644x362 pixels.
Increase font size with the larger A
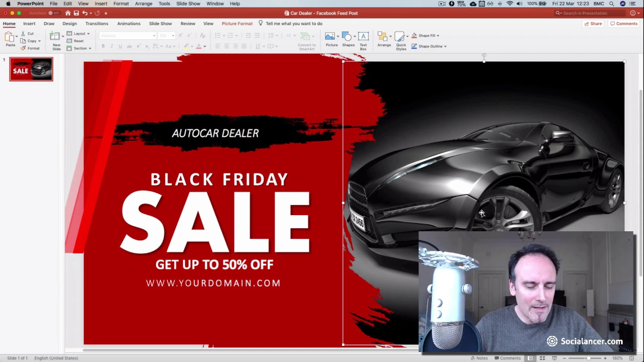click(x=181, y=35)
